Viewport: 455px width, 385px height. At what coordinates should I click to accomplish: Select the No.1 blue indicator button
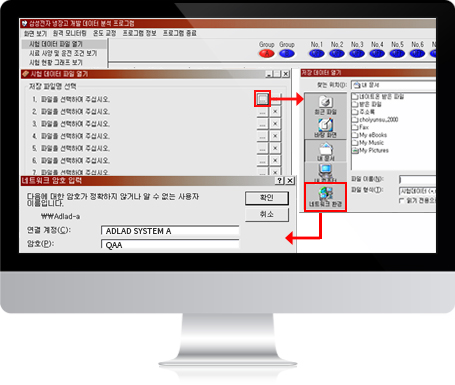click(317, 53)
